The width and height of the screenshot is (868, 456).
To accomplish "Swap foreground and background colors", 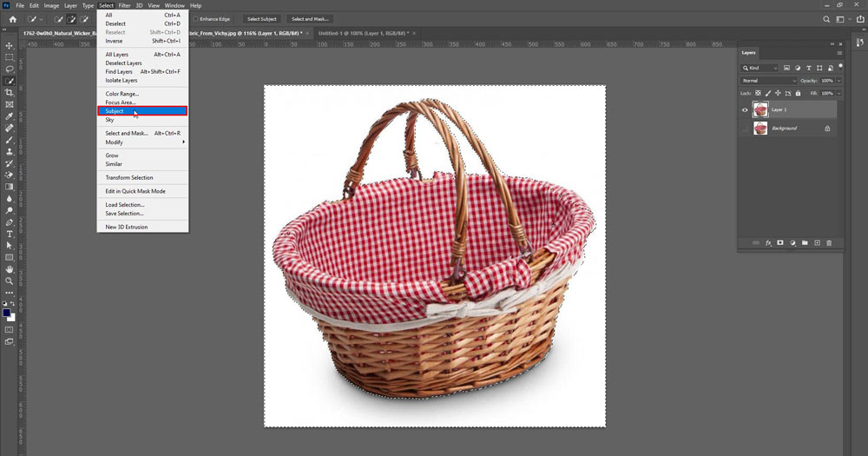I will [13, 304].
